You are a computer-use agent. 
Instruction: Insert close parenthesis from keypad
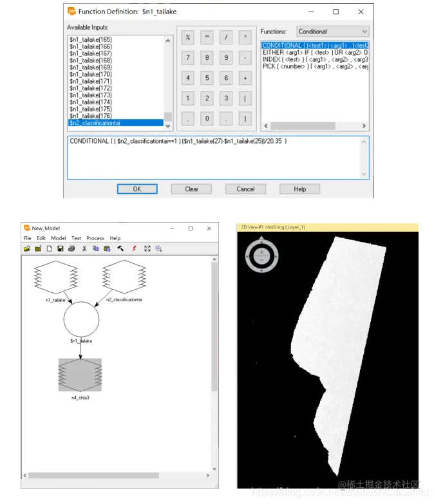tap(245, 118)
